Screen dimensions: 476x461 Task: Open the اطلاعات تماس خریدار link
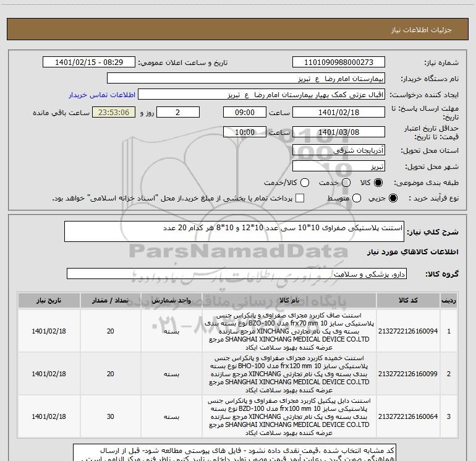point(102,95)
